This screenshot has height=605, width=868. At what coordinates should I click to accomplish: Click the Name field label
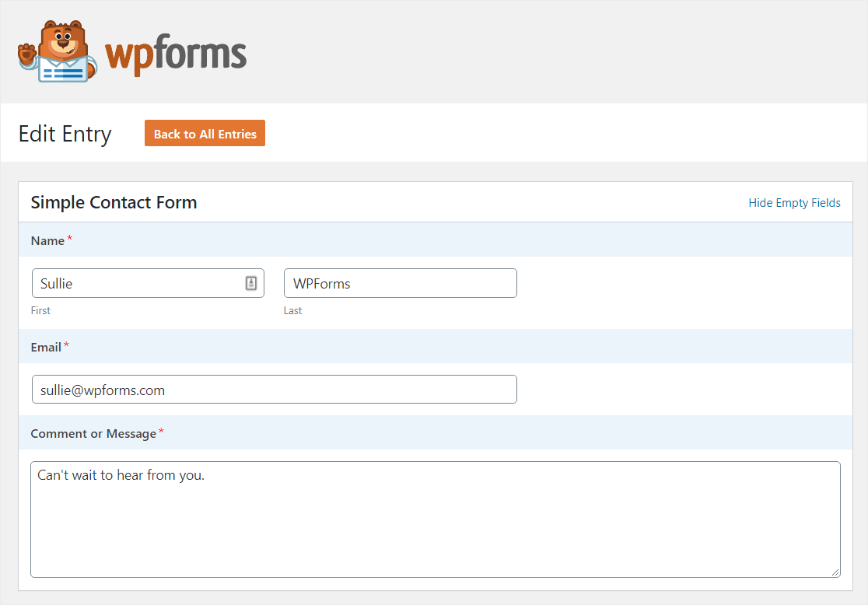[47, 241]
